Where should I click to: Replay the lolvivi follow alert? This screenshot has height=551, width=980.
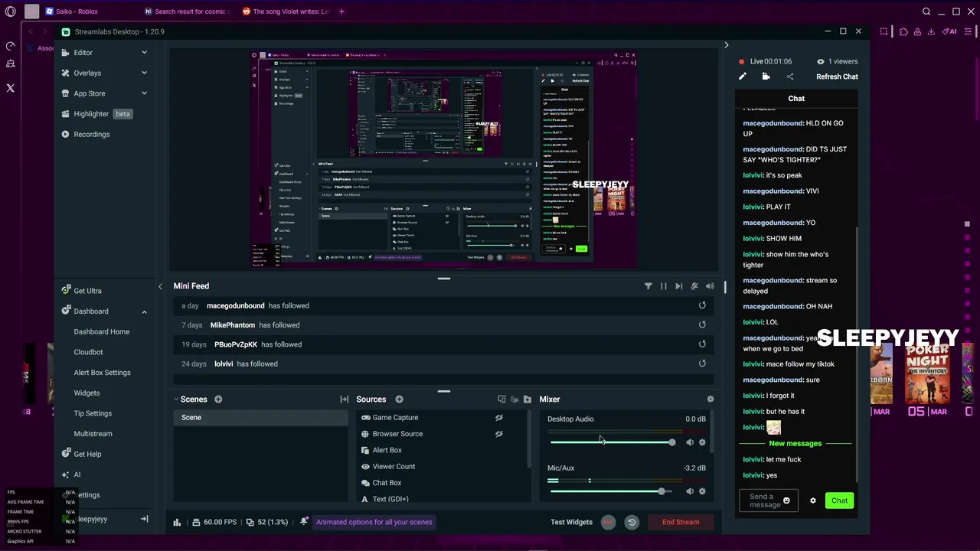[x=702, y=364]
